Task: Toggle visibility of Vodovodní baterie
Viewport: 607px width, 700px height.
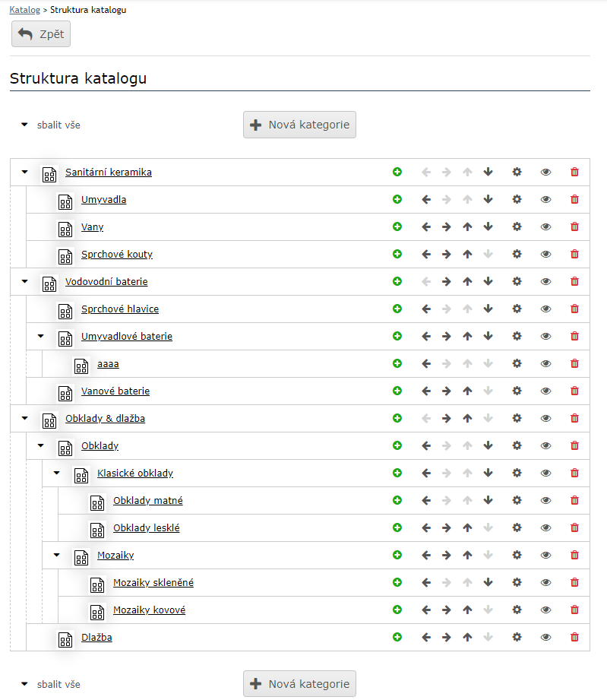Action: [x=545, y=281]
